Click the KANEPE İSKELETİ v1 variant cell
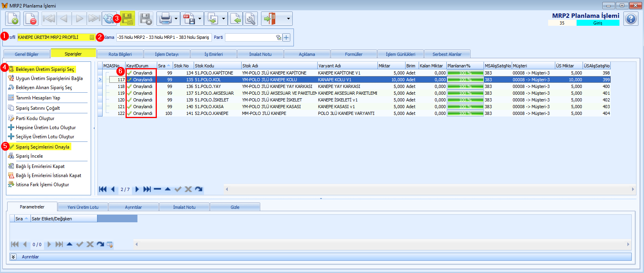The image size is (644, 273). click(347, 100)
